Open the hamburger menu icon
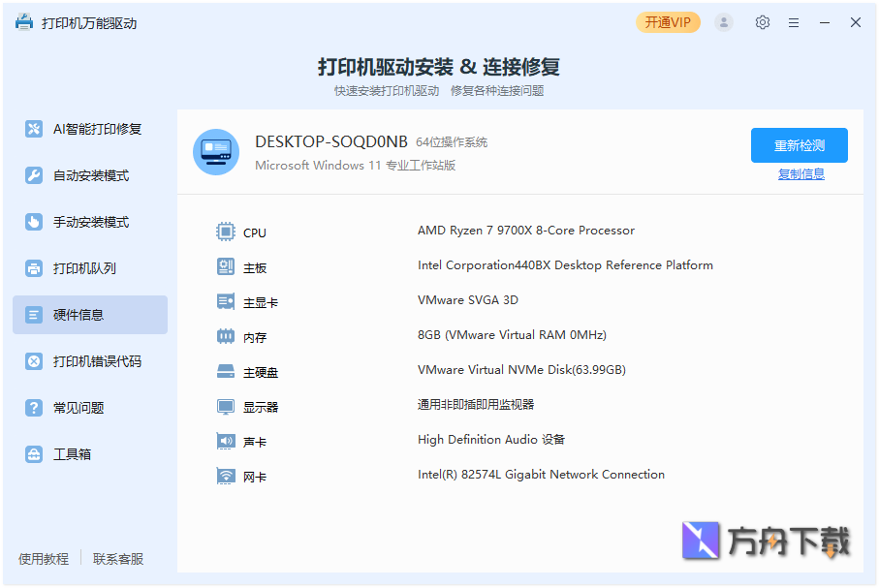 [794, 23]
